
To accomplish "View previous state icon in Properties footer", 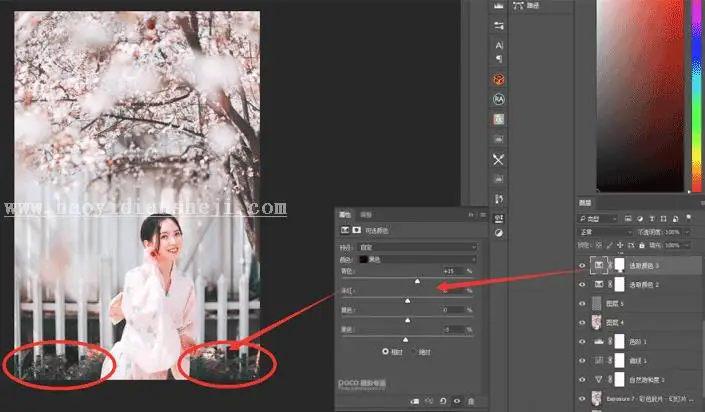I will click(x=429, y=401).
